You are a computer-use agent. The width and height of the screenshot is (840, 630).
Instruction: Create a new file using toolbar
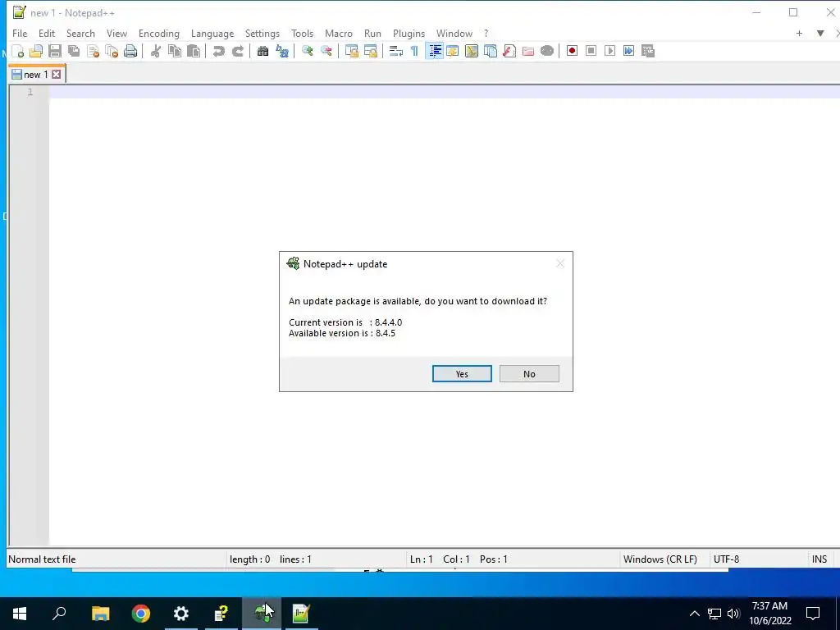tap(18, 52)
